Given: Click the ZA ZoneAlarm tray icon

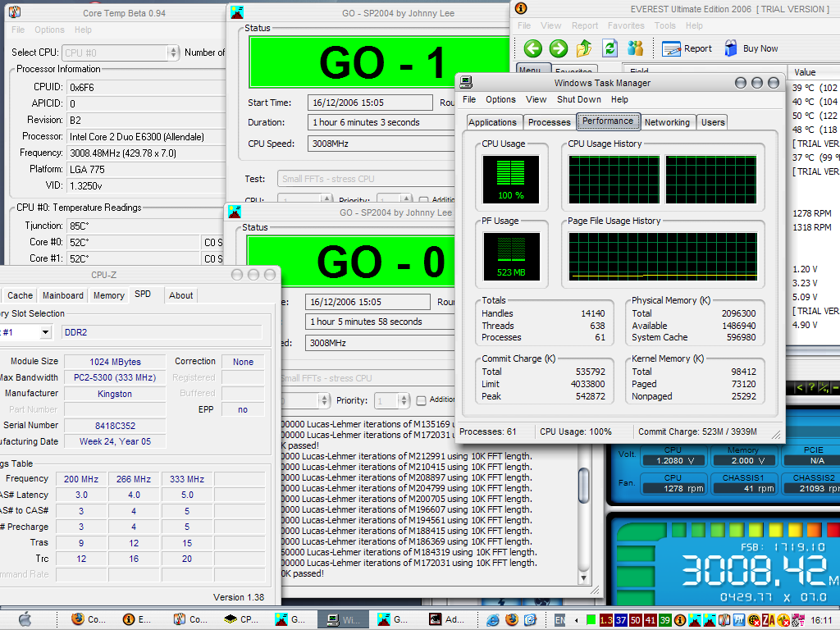Looking at the screenshot, I should click(x=768, y=620).
